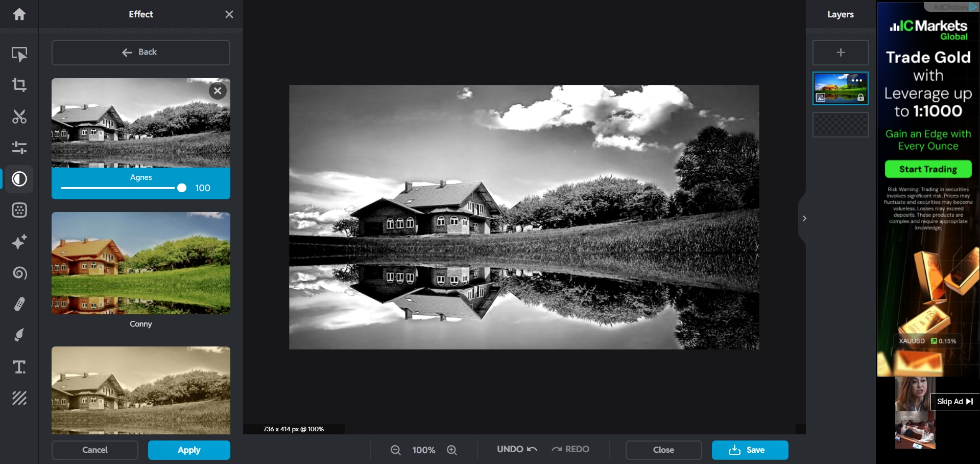Close the Effect panel with X
The width and height of the screenshot is (980, 464).
coord(229,14)
